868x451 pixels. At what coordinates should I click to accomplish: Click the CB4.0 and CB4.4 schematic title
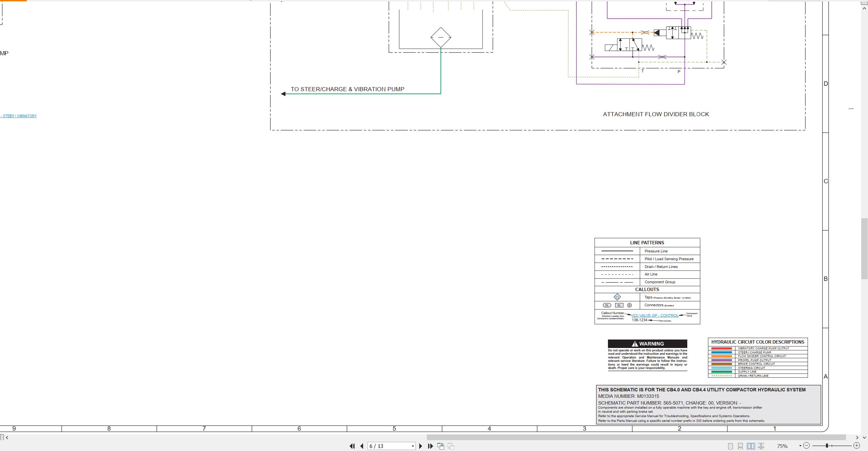(x=702, y=390)
